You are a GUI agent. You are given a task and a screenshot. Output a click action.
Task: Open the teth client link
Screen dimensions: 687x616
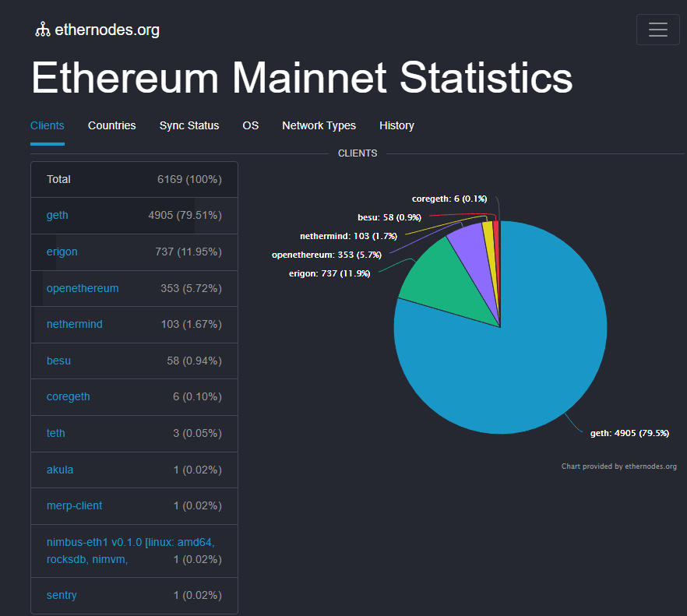pyautogui.click(x=55, y=433)
